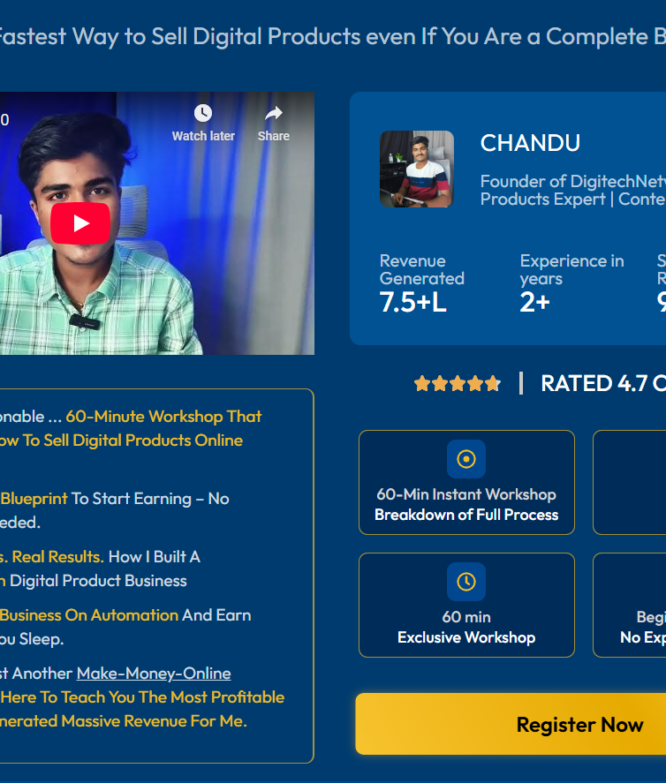Click the Experience in years 2+ stat
The image size is (666, 783).
tap(572, 284)
